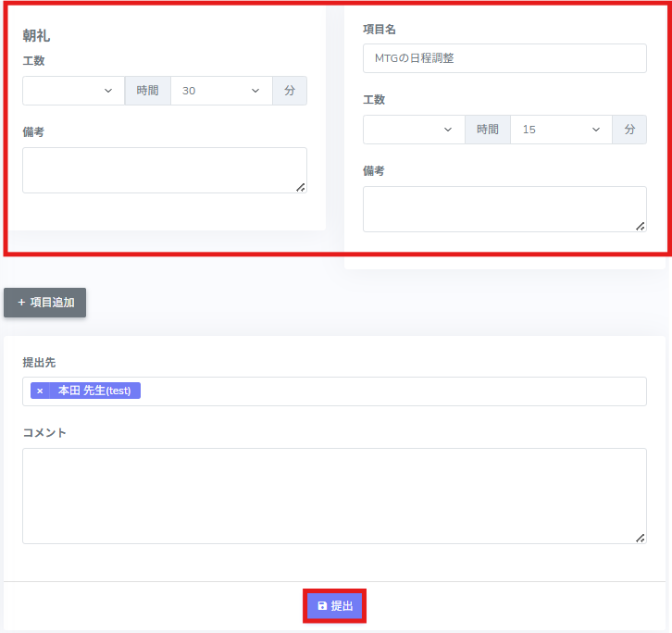Open hours dropdown for MTGの日程調整 item

pos(414,130)
